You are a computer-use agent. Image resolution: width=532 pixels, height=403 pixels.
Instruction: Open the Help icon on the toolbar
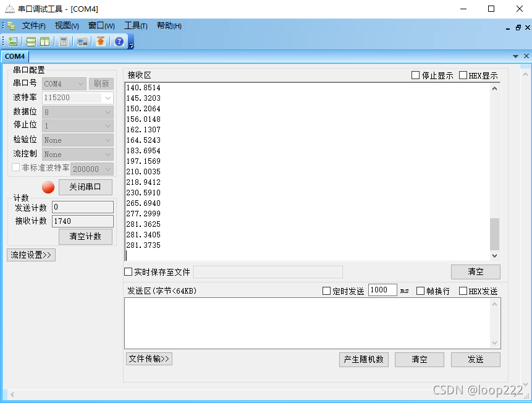point(117,41)
